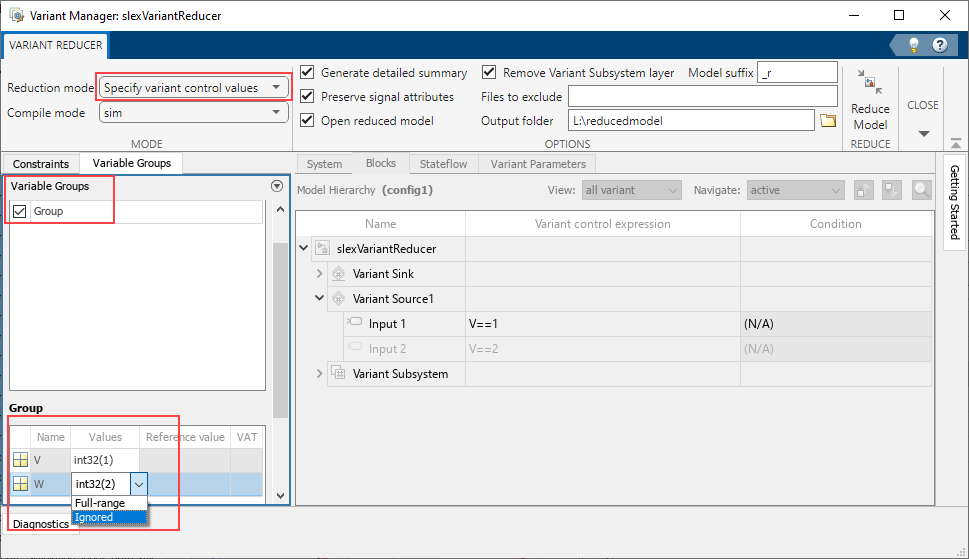
Task: Click the variable icon beside V
Action: point(20,460)
